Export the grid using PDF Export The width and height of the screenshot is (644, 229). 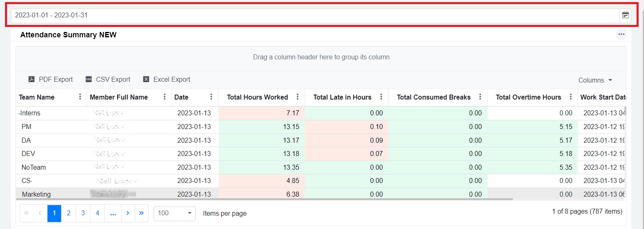51,80
